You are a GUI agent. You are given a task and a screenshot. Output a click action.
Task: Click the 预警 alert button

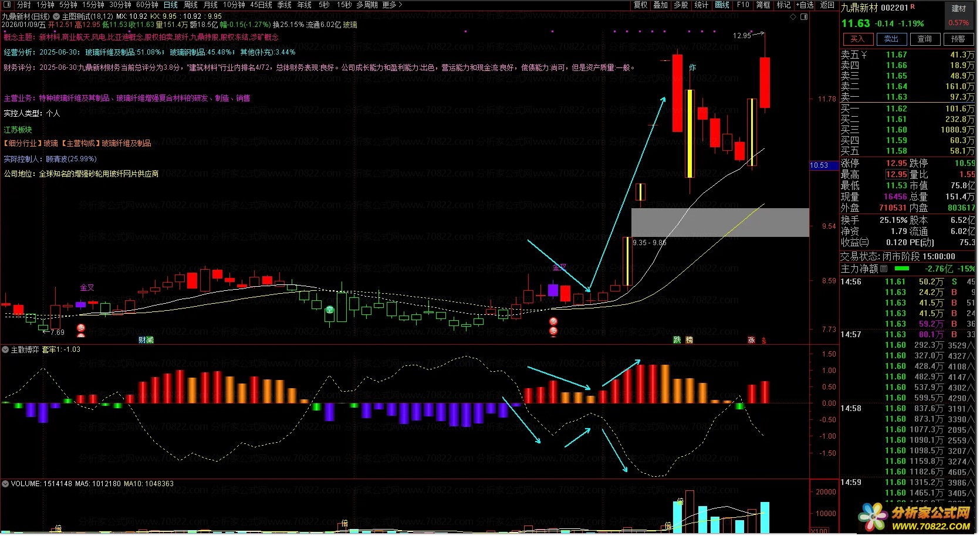click(958, 39)
